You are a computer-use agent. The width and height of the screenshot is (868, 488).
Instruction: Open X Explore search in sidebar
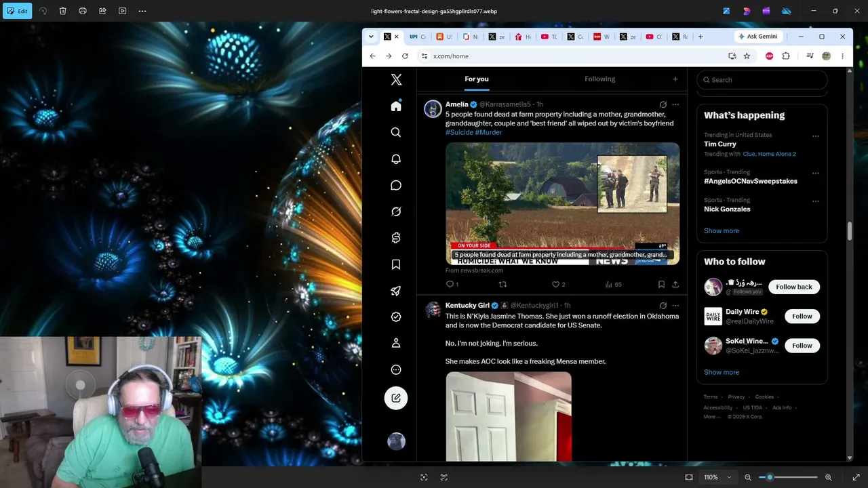coord(396,133)
